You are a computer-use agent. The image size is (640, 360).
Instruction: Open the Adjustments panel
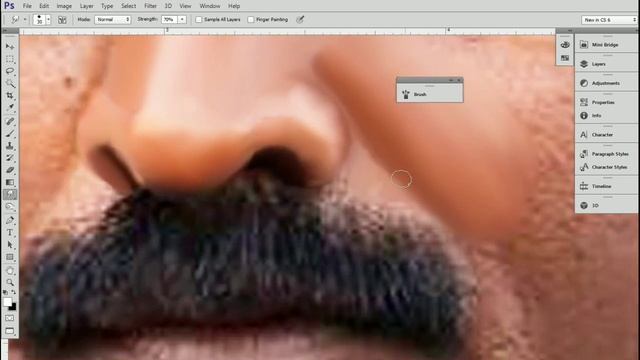click(606, 83)
